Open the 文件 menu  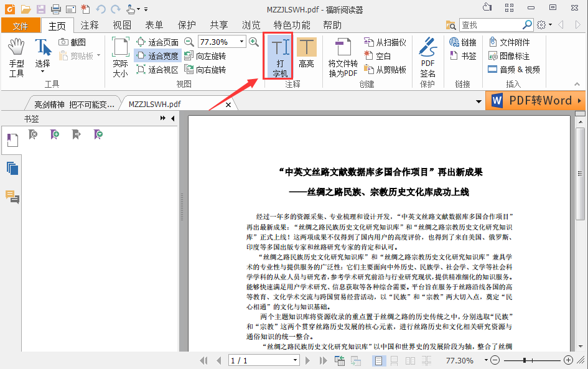coord(21,25)
